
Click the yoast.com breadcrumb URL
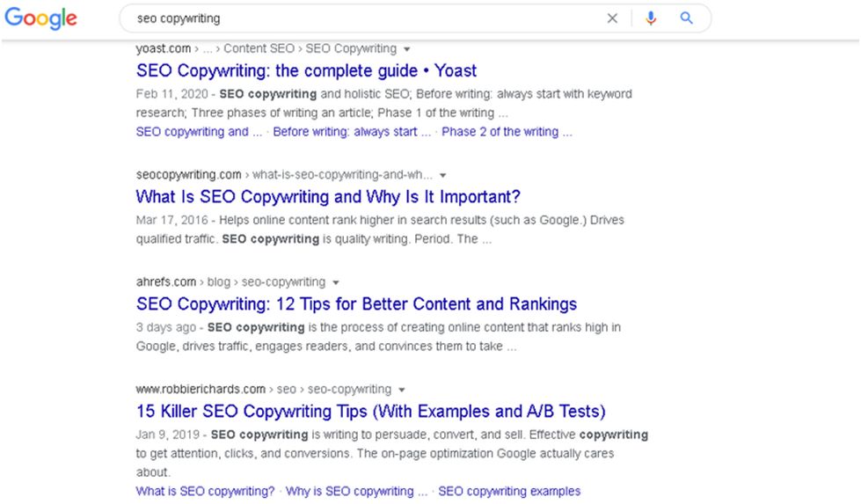pyautogui.click(x=164, y=49)
